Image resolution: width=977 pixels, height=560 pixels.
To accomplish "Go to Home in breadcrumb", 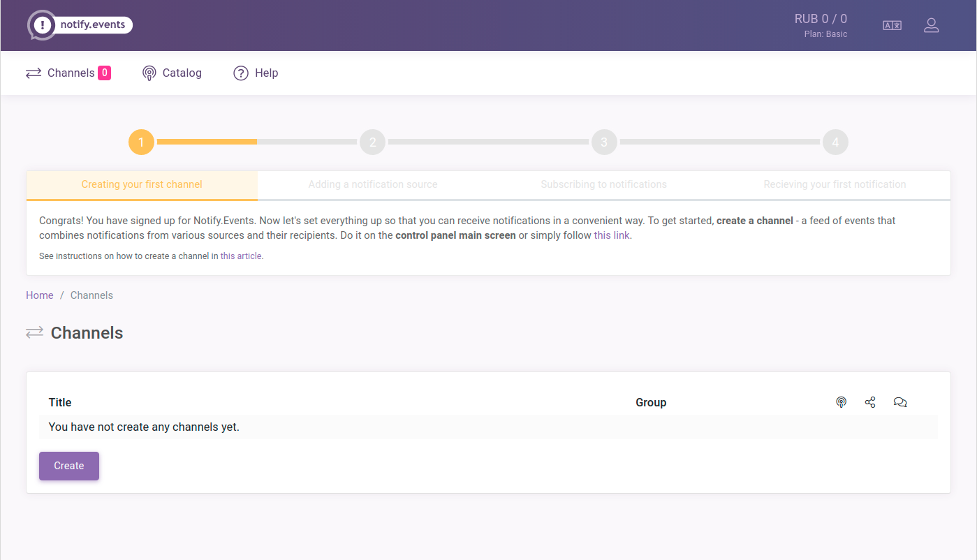I will (x=40, y=295).
